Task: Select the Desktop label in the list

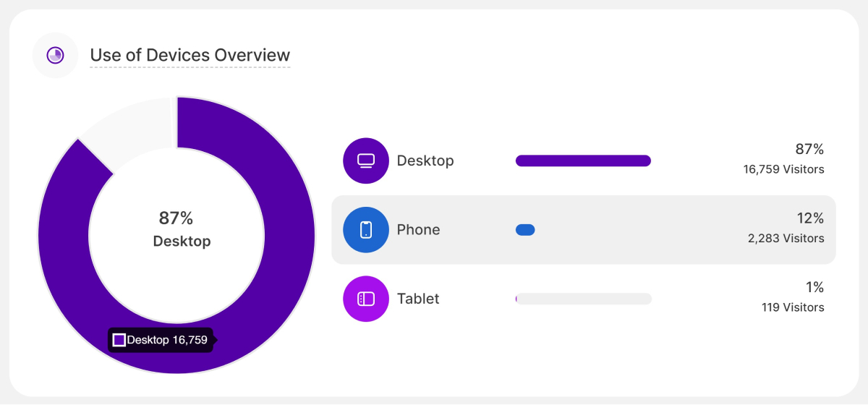Action: [425, 161]
